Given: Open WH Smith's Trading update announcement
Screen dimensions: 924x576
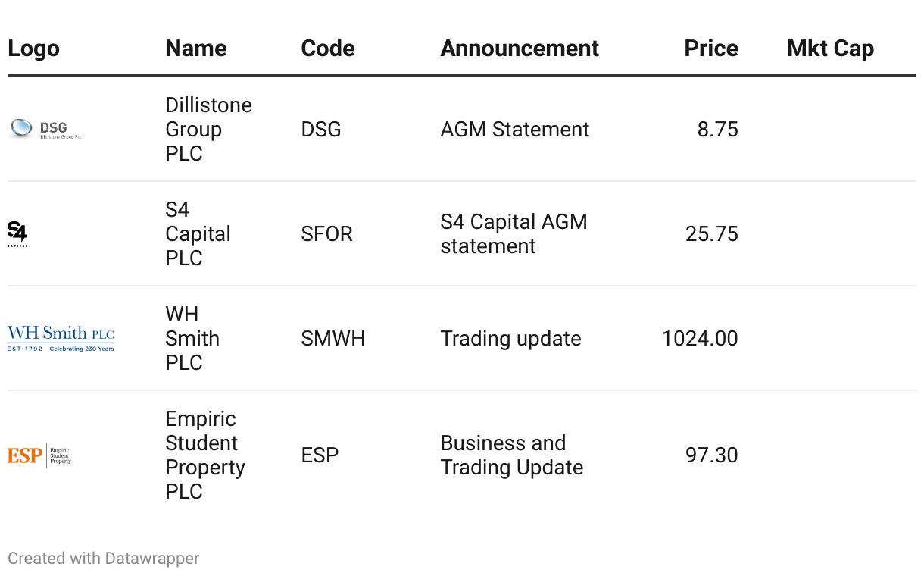Looking at the screenshot, I should tap(510, 338).
